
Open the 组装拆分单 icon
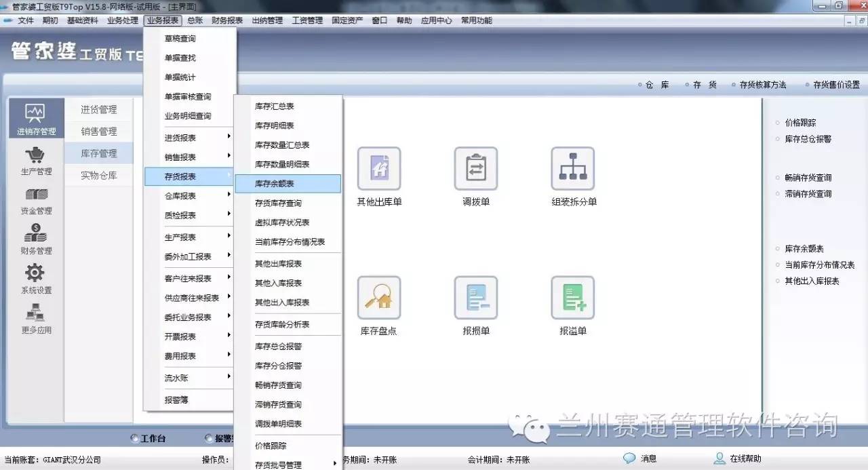pos(573,169)
